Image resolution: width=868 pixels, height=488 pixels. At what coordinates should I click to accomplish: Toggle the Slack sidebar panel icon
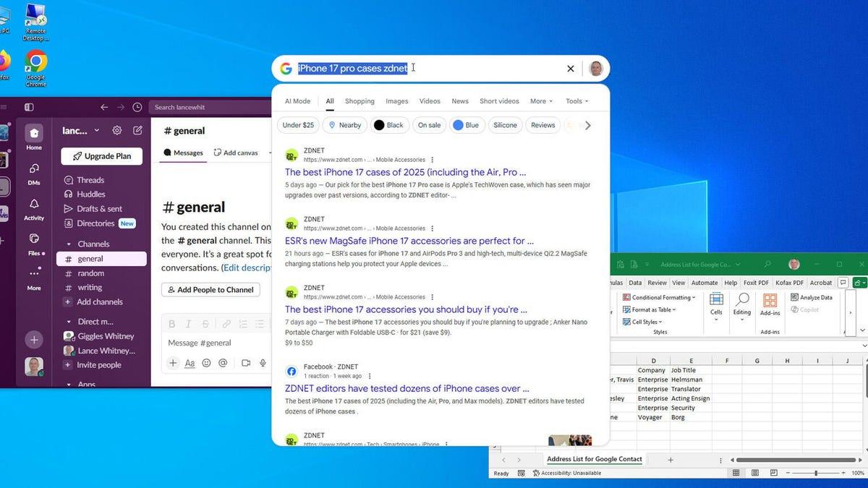[29, 107]
